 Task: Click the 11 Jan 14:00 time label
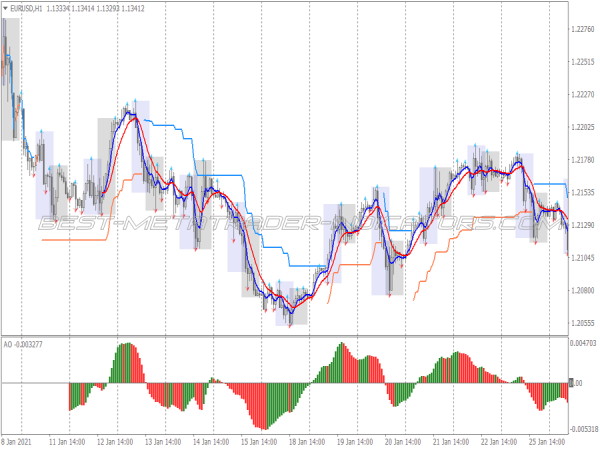(x=67, y=442)
